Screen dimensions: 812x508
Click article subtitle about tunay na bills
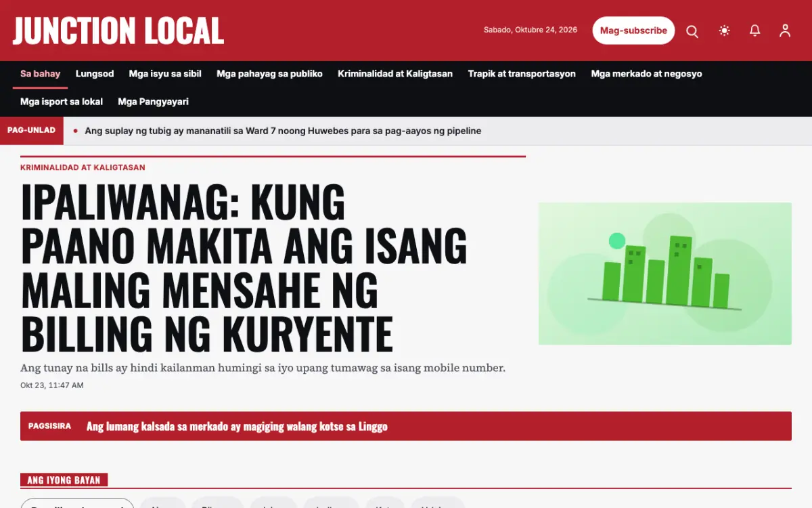(x=263, y=368)
